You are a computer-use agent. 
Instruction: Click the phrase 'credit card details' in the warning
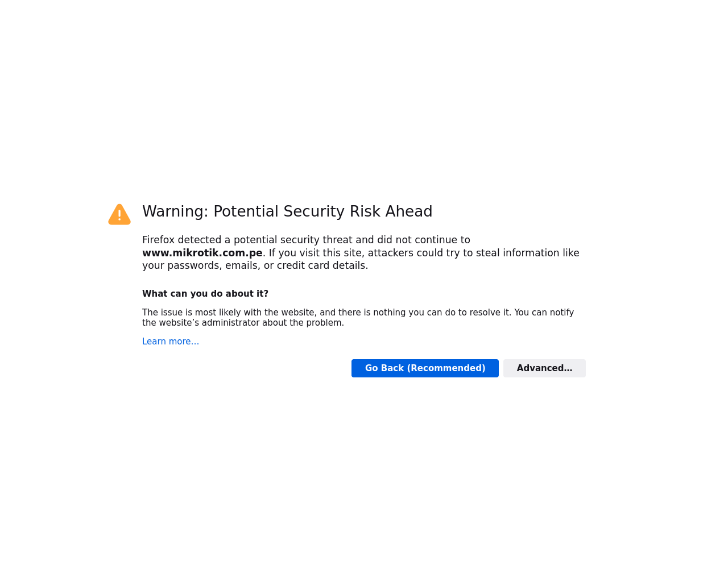321,265
